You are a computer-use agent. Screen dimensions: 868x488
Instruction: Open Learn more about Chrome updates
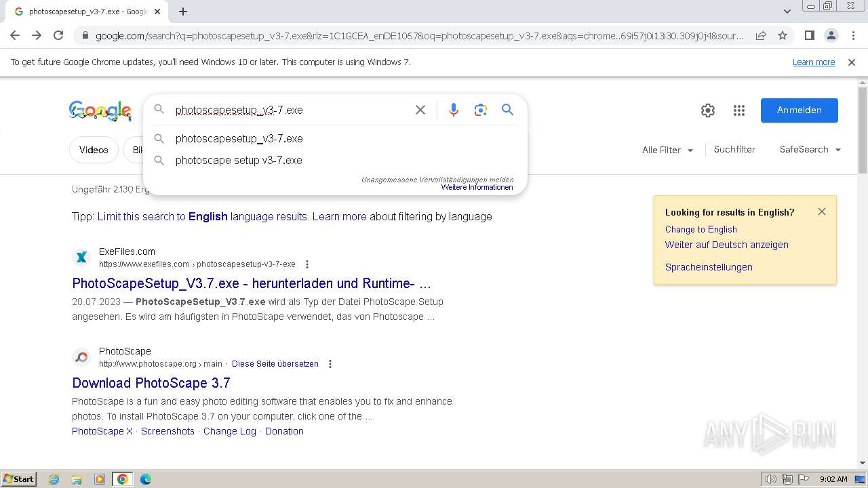click(814, 62)
